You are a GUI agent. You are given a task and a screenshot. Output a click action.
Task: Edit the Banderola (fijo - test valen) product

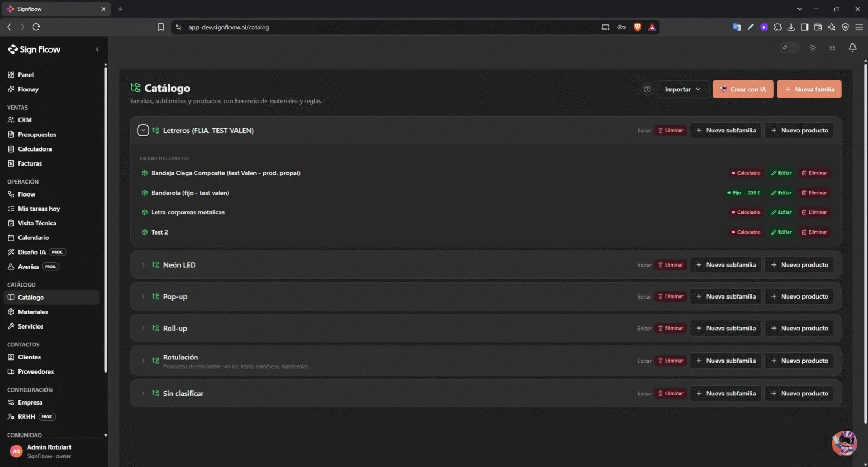[781, 193]
